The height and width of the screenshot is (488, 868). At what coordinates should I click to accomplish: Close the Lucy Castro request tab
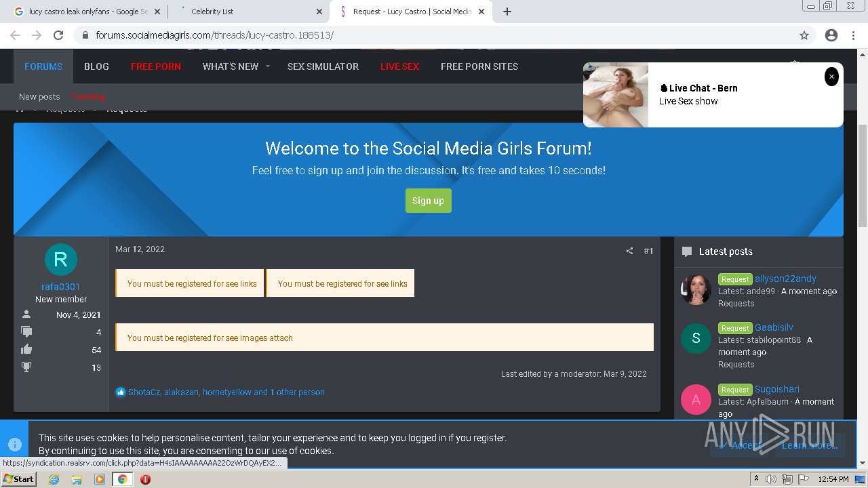tap(481, 12)
